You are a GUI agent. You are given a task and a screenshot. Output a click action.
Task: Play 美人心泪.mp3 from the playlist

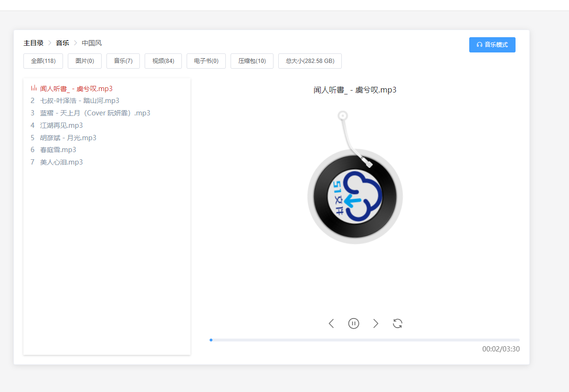[x=61, y=162]
